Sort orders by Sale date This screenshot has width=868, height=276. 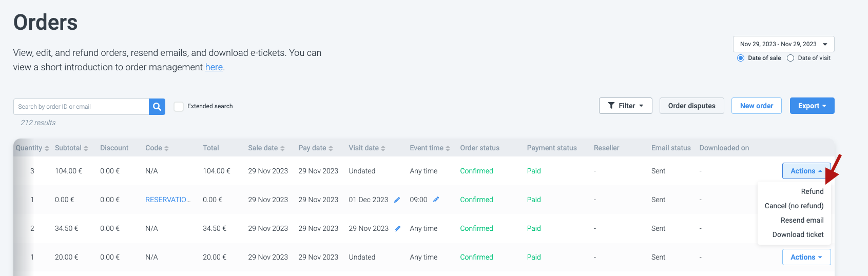pyautogui.click(x=282, y=148)
